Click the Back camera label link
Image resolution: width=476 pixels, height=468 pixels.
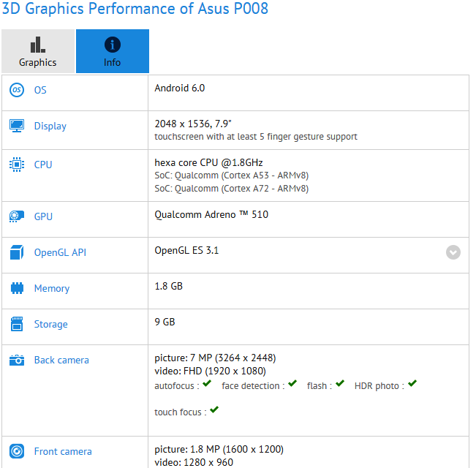click(61, 360)
